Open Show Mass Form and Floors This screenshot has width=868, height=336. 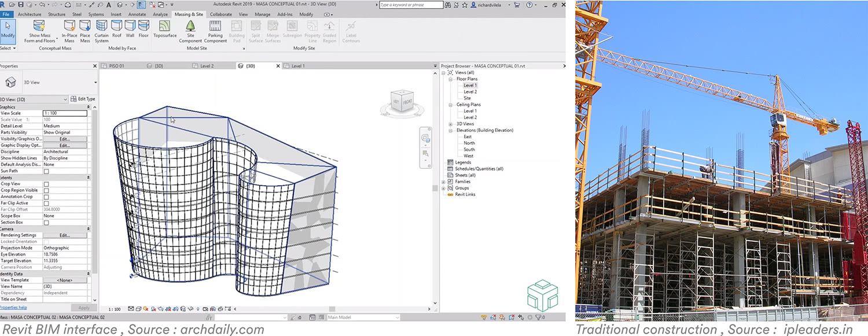tap(39, 29)
